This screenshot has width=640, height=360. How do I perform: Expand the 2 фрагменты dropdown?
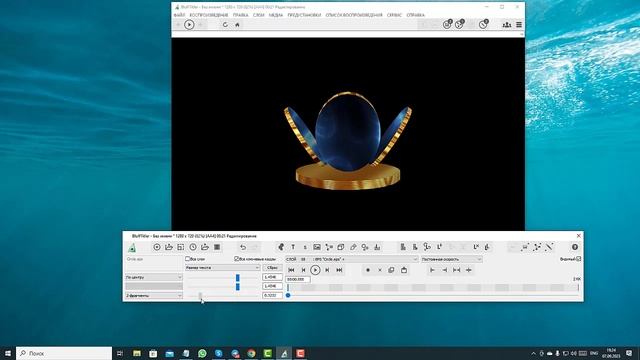(154, 295)
